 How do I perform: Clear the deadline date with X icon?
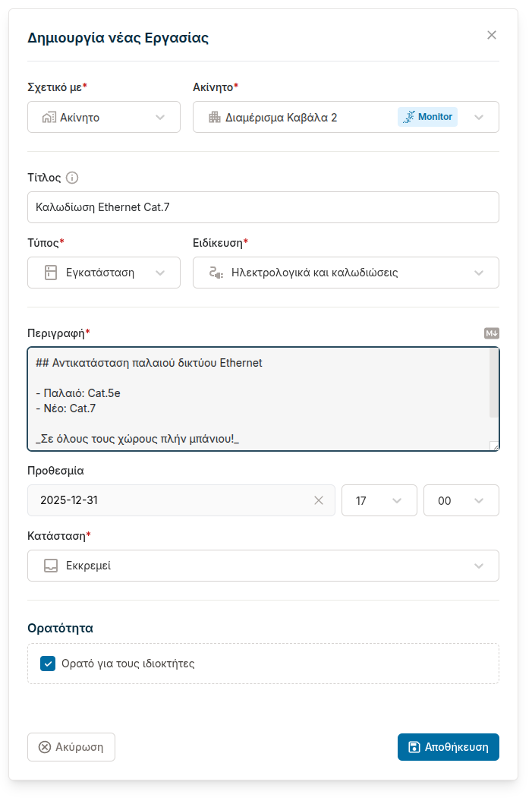click(319, 500)
